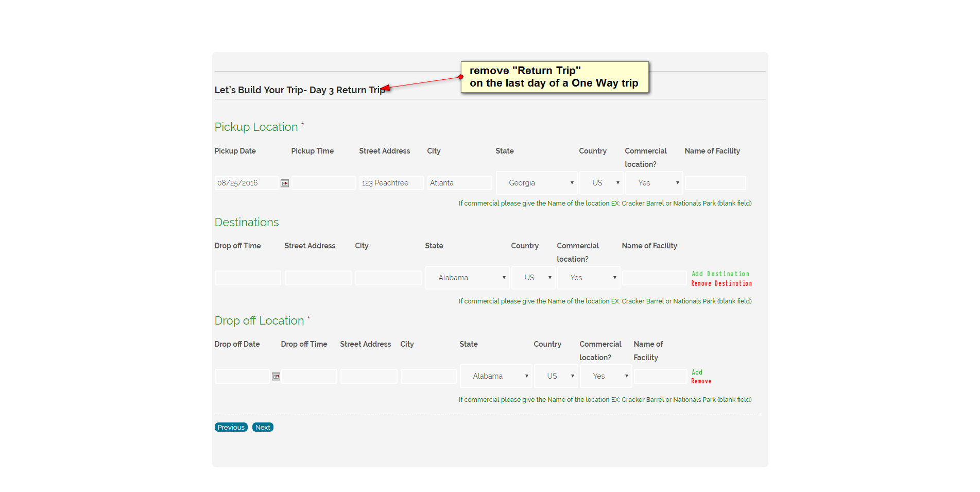Image resolution: width=980 pixels, height=492 pixels.
Task: Click the Drop off Location Street Address field
Action: (x=369, y=377)
